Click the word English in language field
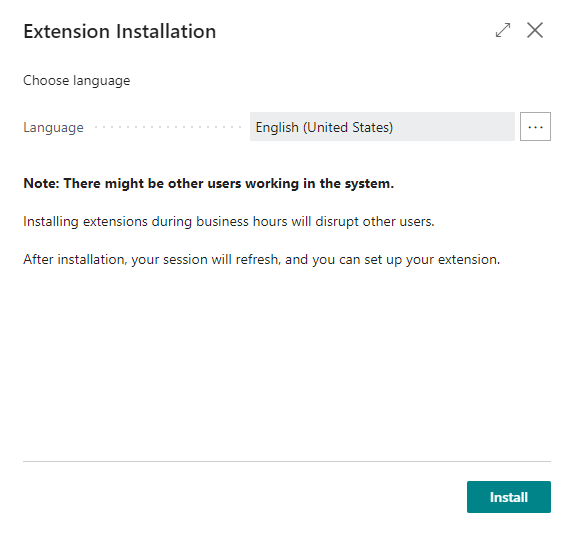 coord(277,127)
